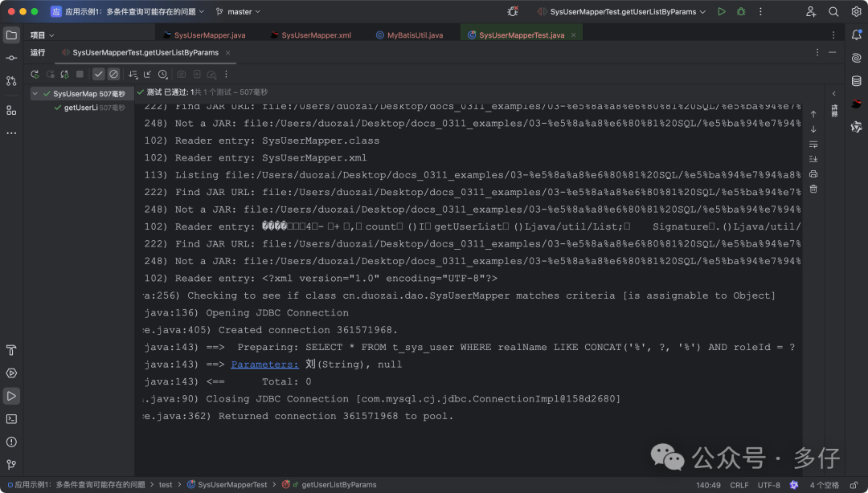The height and width of the screenshot is (493, 868).
Task: Expand the collapsed side panel chevron
Action: (x=834, y=93)
